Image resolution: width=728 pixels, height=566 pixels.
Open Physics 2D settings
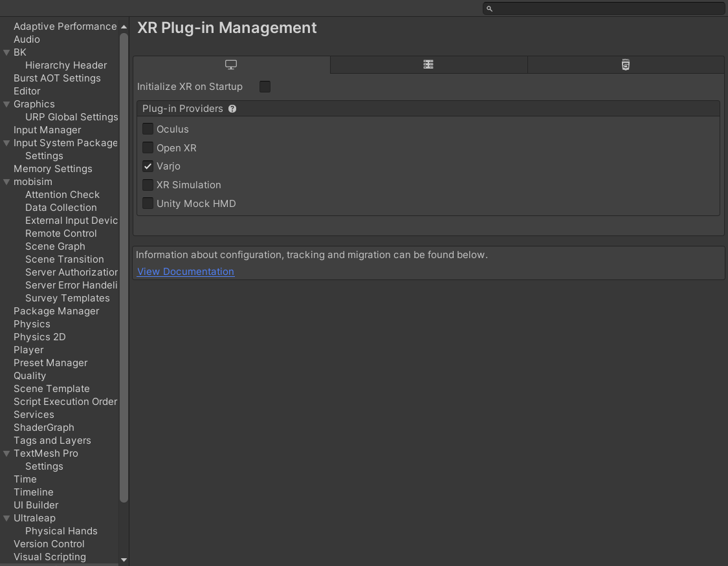[x=39, y=337]
